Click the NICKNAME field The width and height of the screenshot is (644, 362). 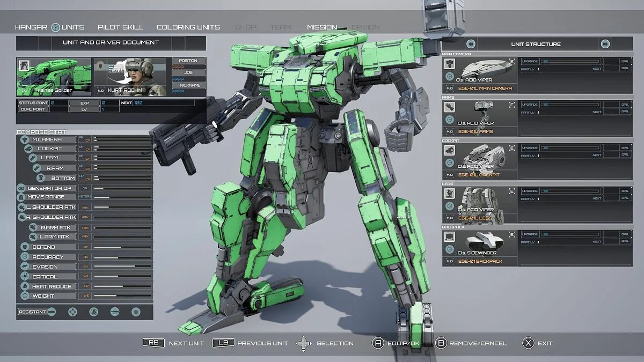[188, 85]
